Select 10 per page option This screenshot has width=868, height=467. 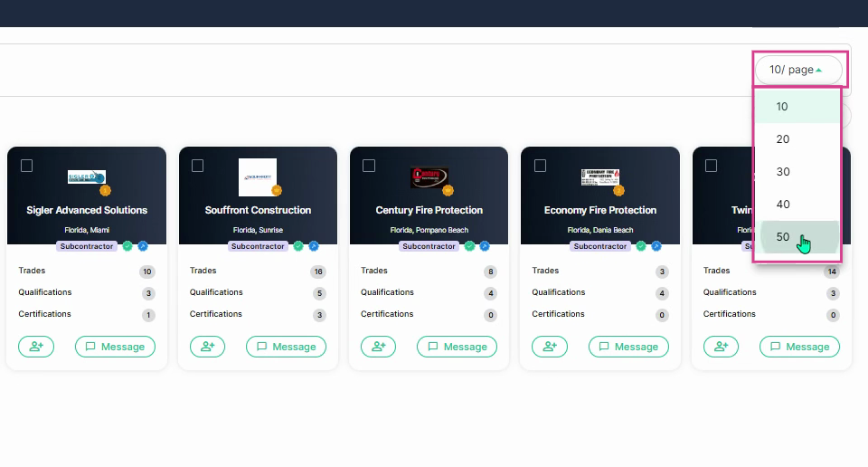(x=797, y=107)
